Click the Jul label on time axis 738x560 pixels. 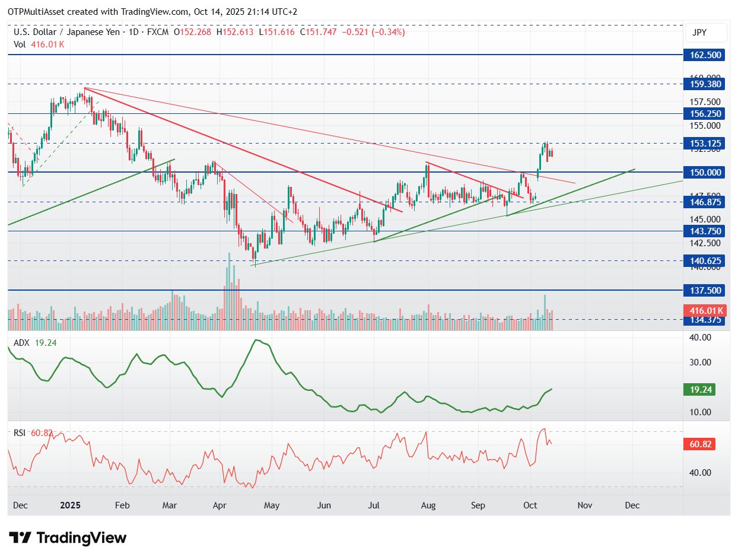[374, 505]
